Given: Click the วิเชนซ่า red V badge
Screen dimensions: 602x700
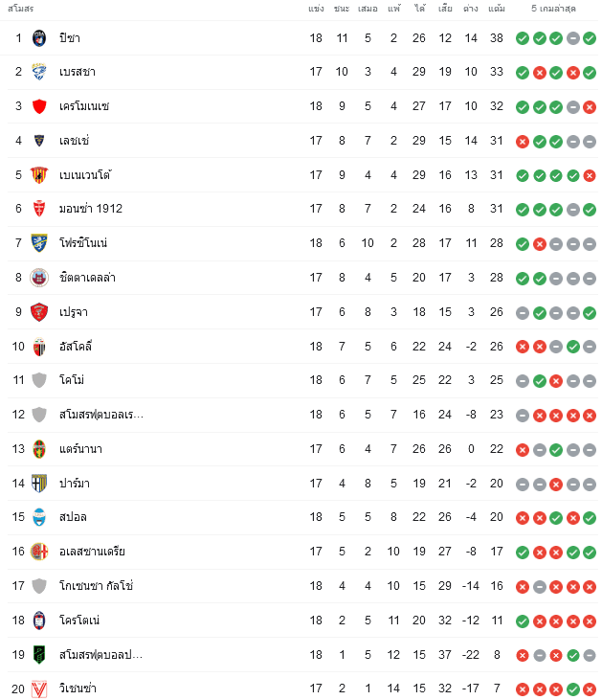Looking at the screenshot, I should click(x=39, y=689).
